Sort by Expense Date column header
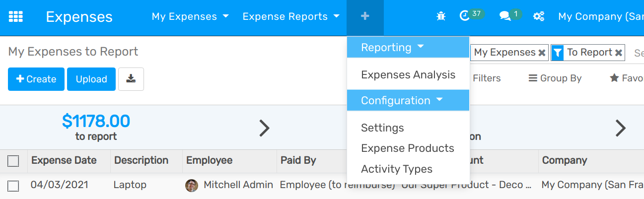Viewport: 644px width, 199px height. [64, 160]
